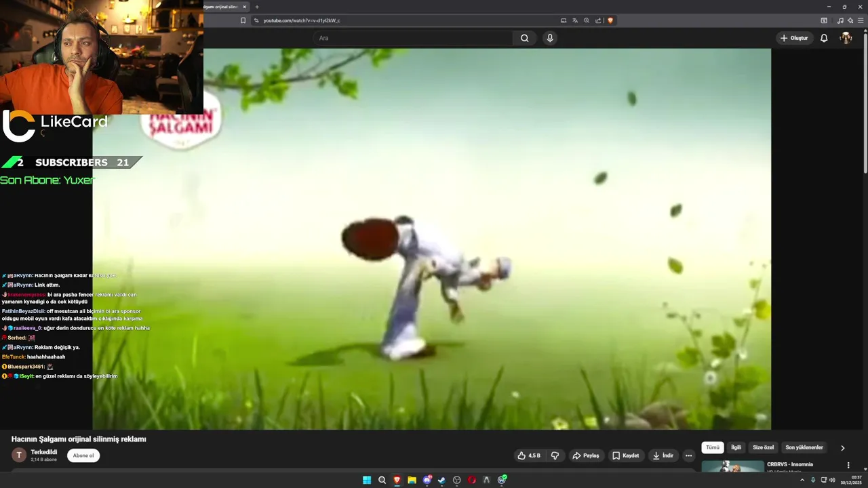Expand filter chips with right chevron
Screen dimensions: 868x488
click(x=843, y=448)
